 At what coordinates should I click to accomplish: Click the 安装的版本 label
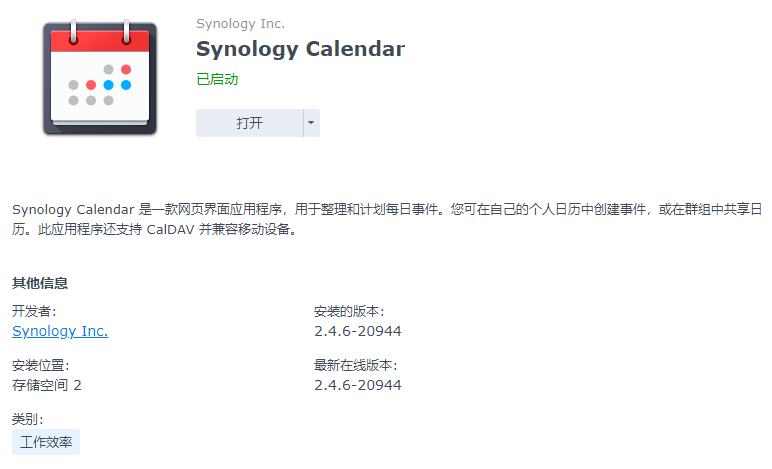pyautogui.click(x=349, y=311)
